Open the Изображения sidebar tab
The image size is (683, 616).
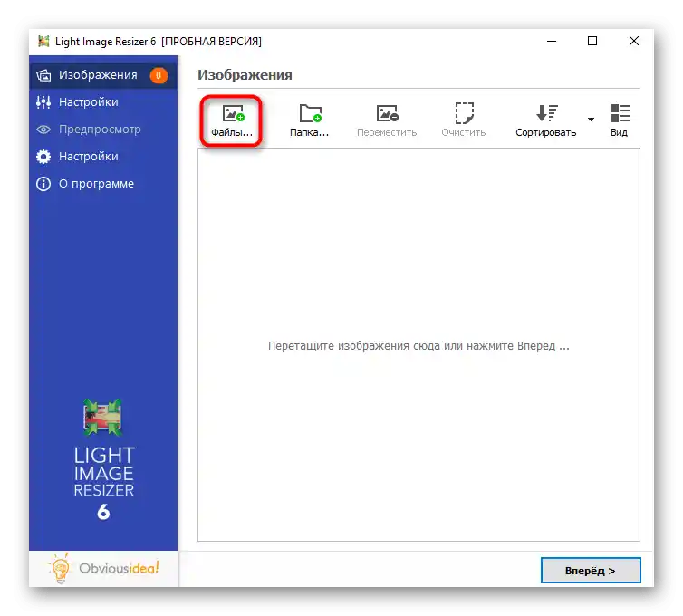(103, 75)
